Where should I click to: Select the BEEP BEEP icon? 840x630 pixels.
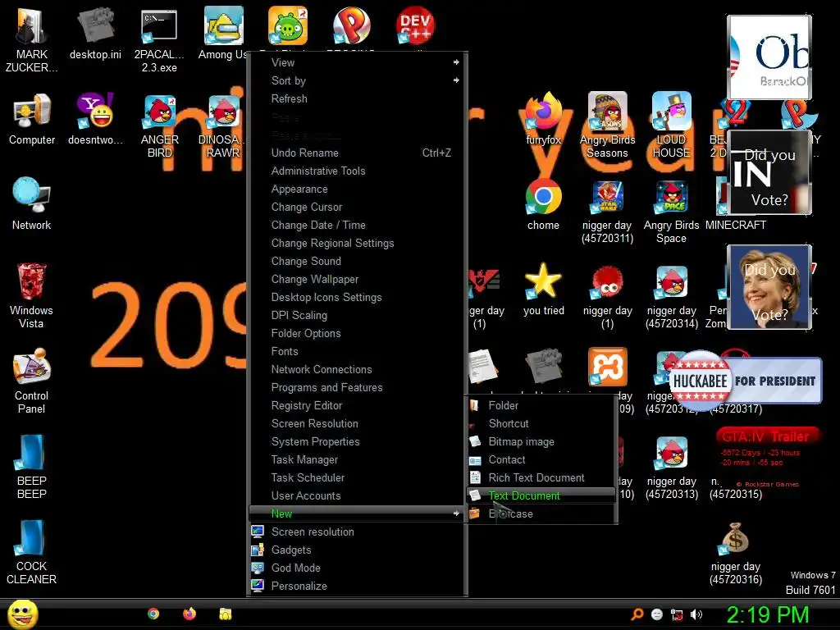pos(32,467)
